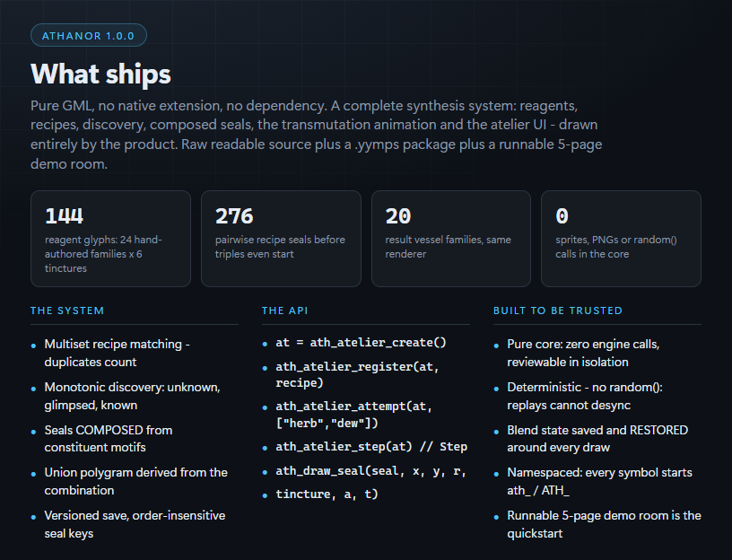Click the Versioned save list item
Image resolution: width=732 pixels, height=560 pixels.
point(135,524)
